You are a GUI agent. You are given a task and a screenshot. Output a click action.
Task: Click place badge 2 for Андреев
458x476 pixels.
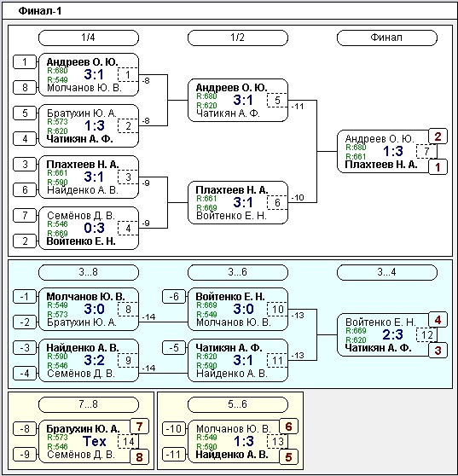pyautogui.click(x=438, y=136)
